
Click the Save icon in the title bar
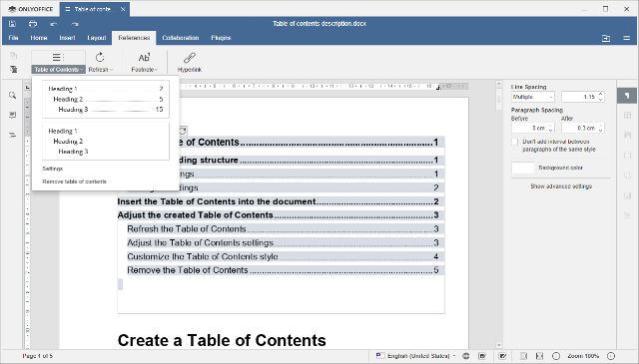pyautogui.click(x=12, y=24)
